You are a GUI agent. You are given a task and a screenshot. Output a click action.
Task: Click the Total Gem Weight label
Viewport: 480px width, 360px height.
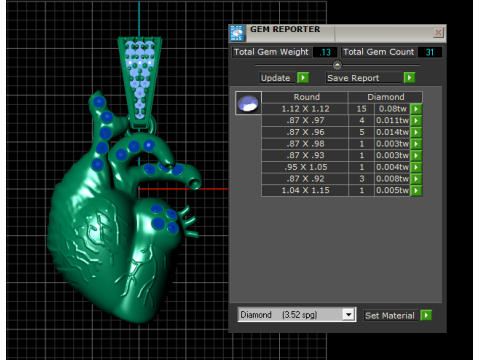pyautogui.click(x=271, y=52)
